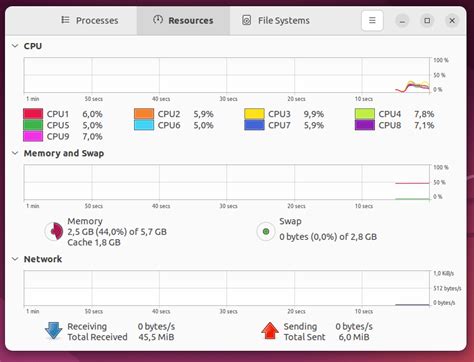474x362 pixels.
Task: Click the Total Sent 6,0 MiB value
Action: click(354, 337)
